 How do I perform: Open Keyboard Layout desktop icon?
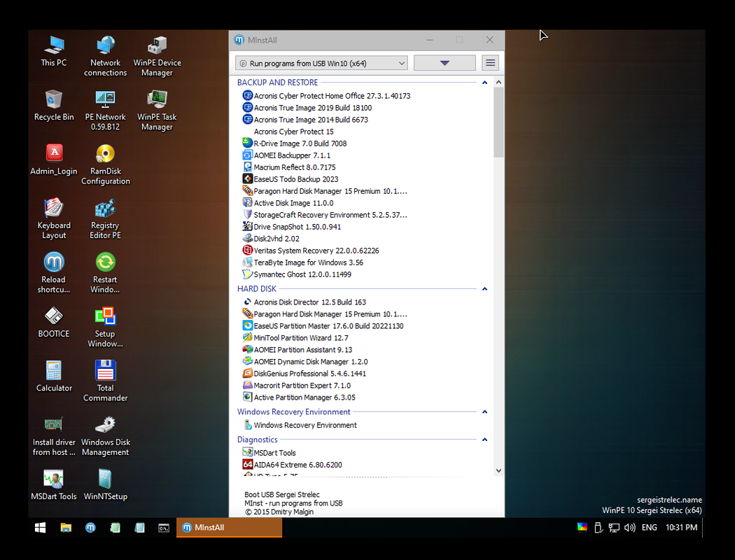click(54, 219)
